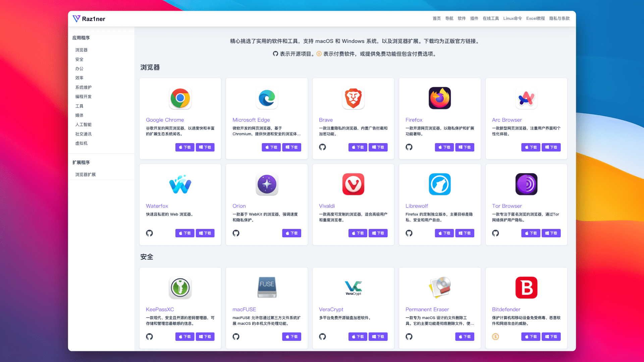This screenshot has width=644, height=362.
Task: Download Google Chrome for Windows
Action: coord(205,147)
